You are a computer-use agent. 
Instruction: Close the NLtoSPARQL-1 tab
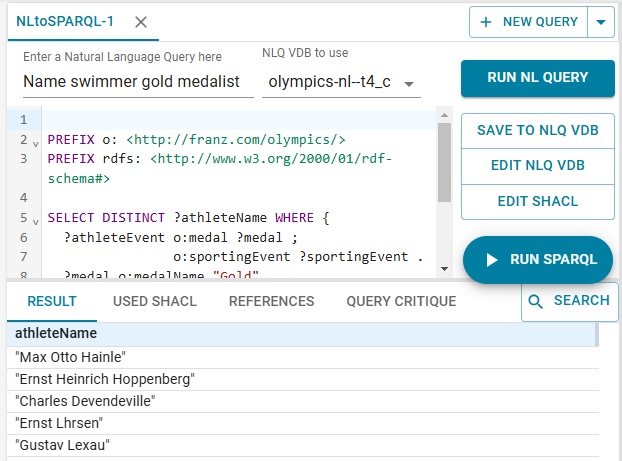141,22
